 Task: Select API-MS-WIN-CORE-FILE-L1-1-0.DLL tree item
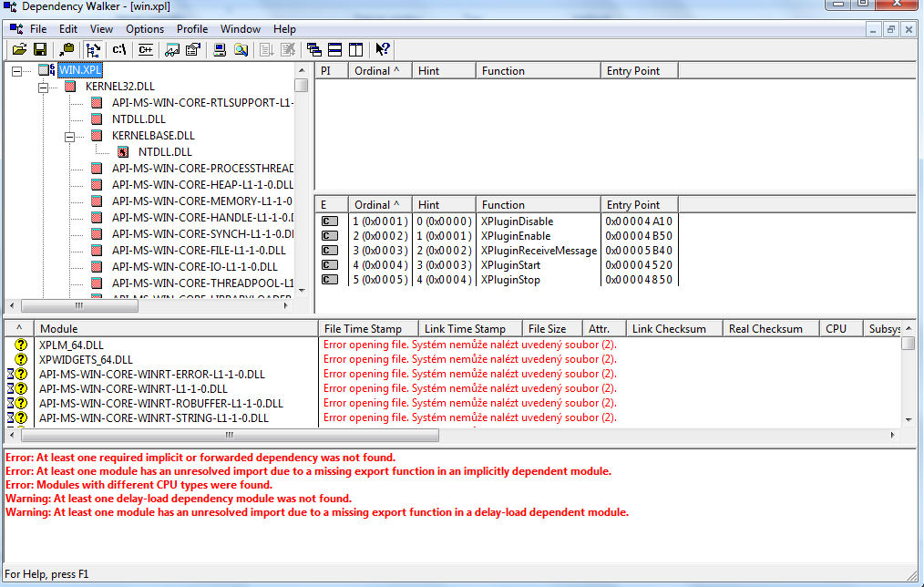pos(200,250)
